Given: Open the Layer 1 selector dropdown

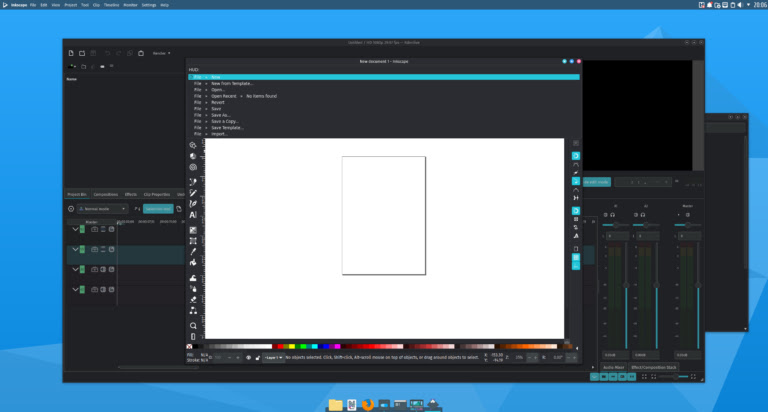Looking at the screenshot, I should pos(272,357).
